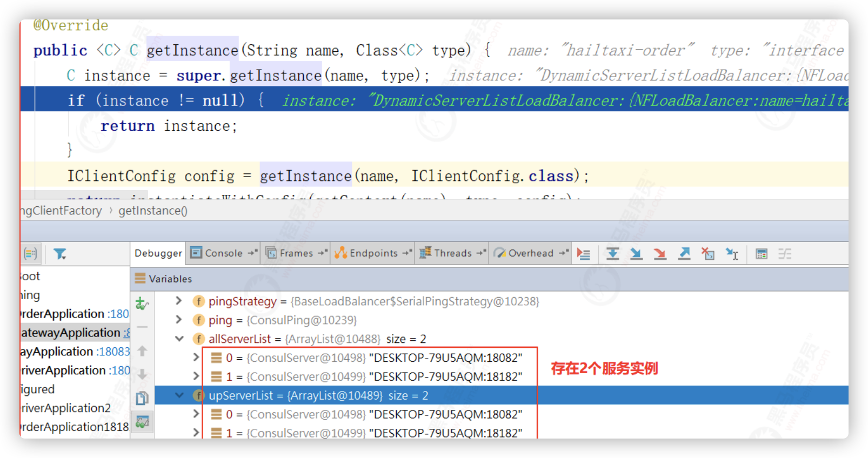Click the Drop Frame icon
868x458 pixels.
(x=708, y=253)
